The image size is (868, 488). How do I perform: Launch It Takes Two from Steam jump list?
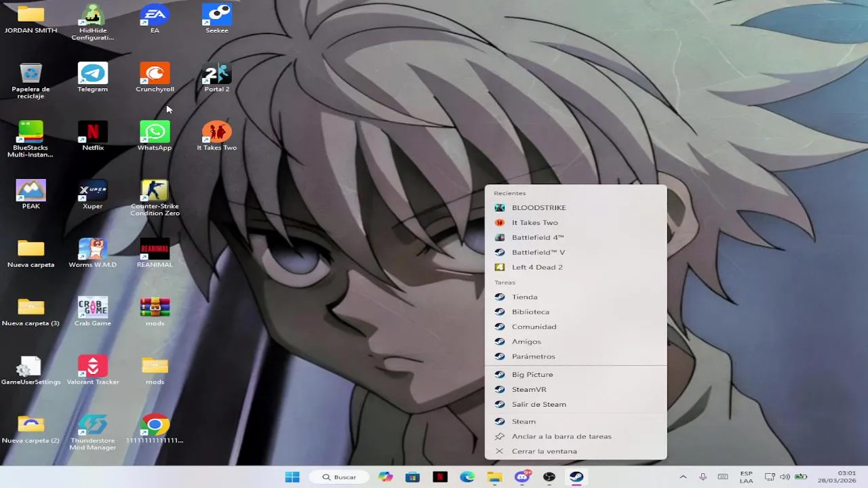point(576,222)
